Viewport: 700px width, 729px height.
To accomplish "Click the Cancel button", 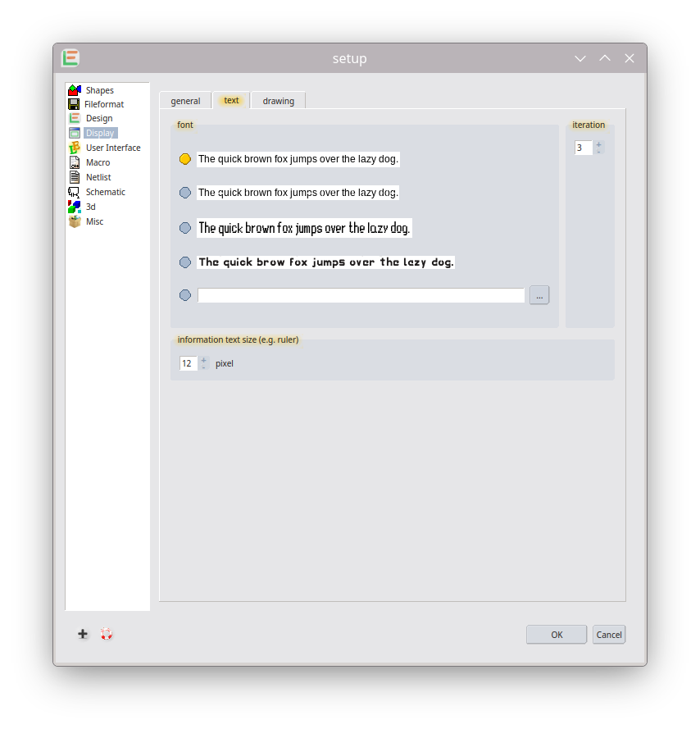I will click(609, 635).
